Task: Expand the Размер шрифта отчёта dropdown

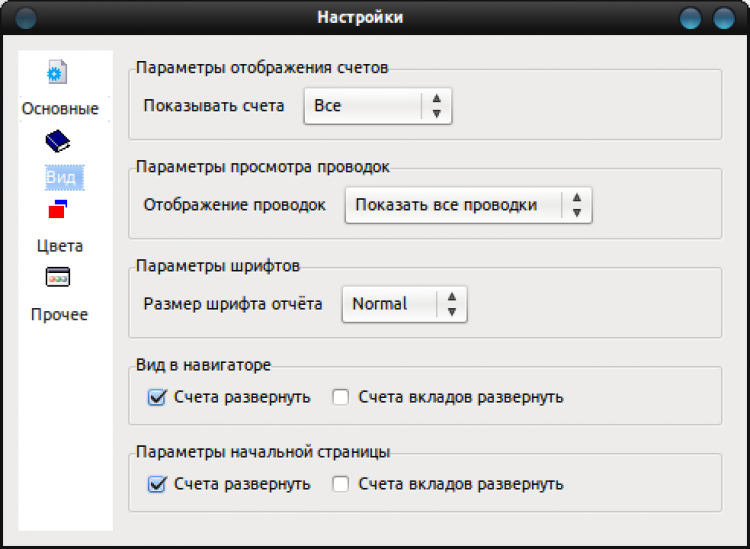Action: (403, 303)
